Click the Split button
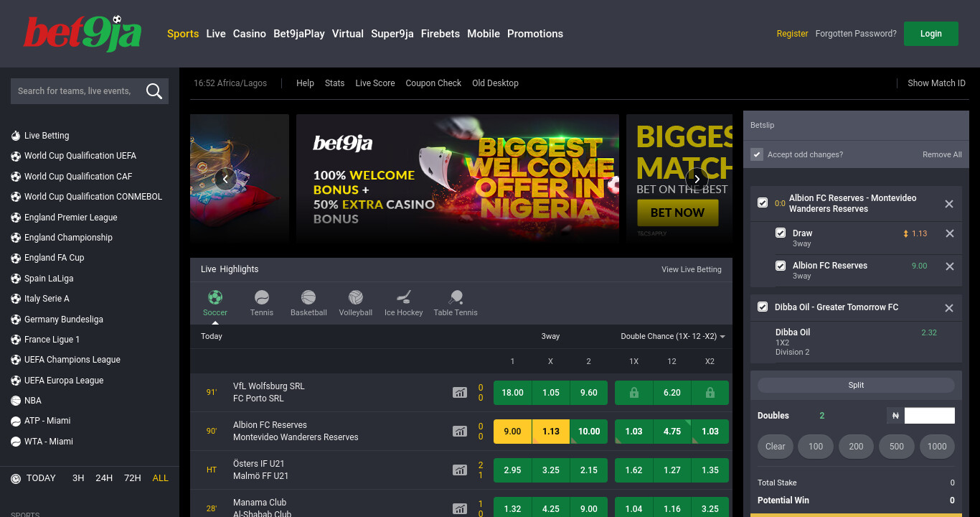 (x=856, y=386)
